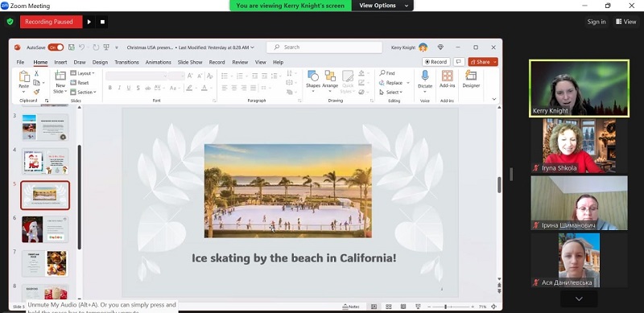This screenshot has height=313, width=644.
Task: Open Zoom View Options dropdown
Action: (383, 6)
